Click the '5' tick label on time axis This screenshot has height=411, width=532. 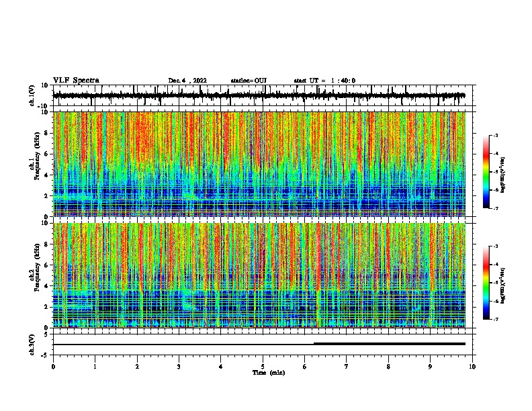[x=263, y=367]
